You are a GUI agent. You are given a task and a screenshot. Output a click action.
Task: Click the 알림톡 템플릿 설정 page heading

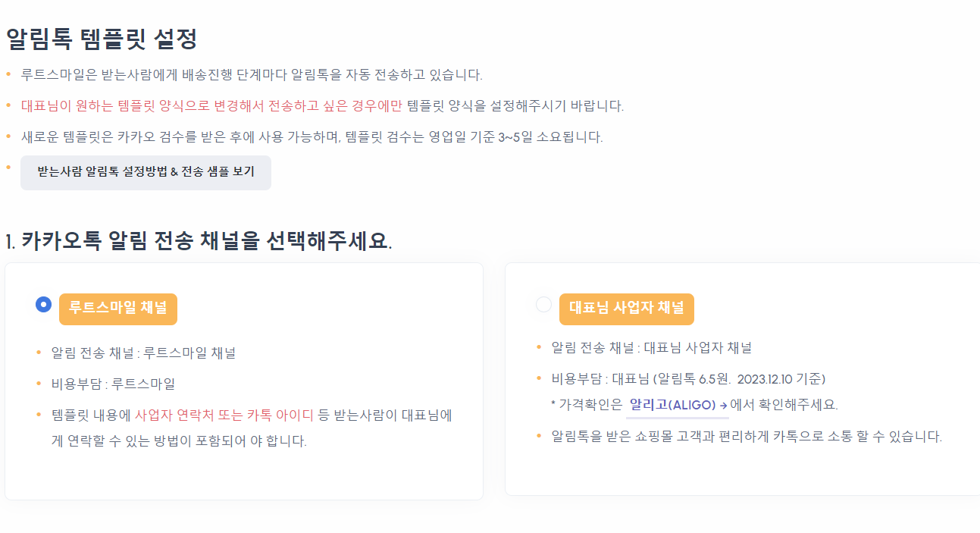102,39
